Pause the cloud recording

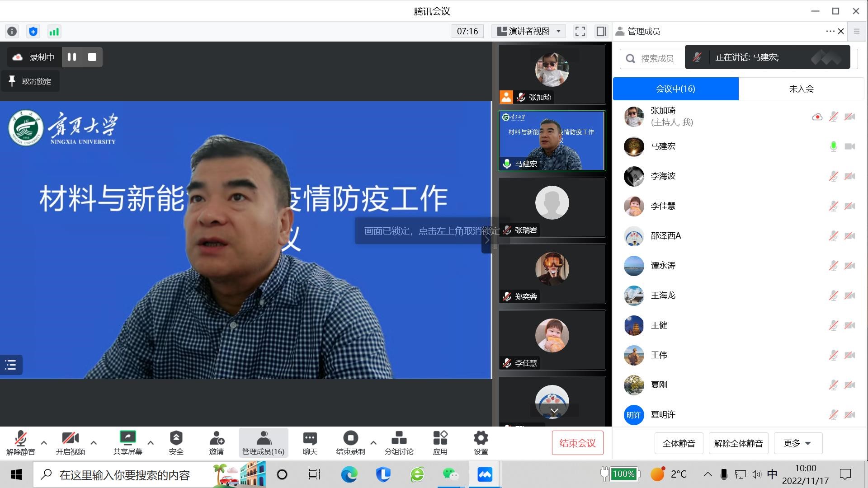(72, 57)
